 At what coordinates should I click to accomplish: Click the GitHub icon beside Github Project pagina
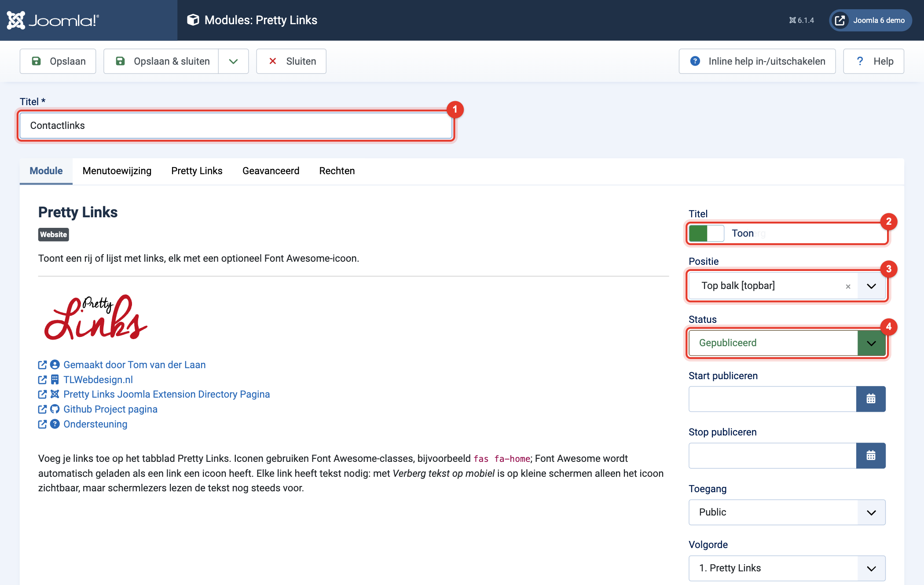point(55,409)
